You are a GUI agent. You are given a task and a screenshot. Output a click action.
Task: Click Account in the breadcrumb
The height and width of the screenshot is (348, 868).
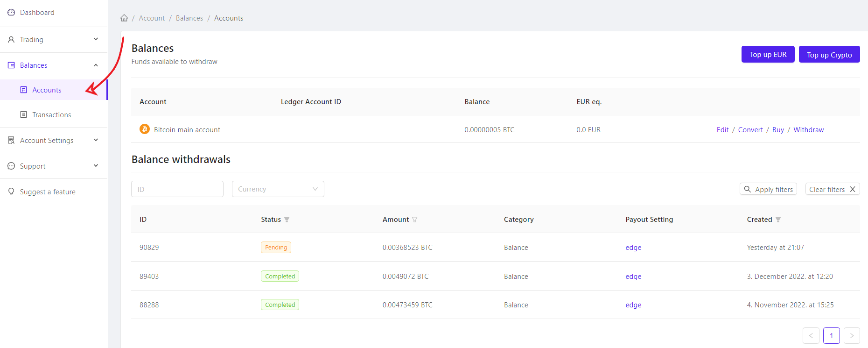pos(152,18)
